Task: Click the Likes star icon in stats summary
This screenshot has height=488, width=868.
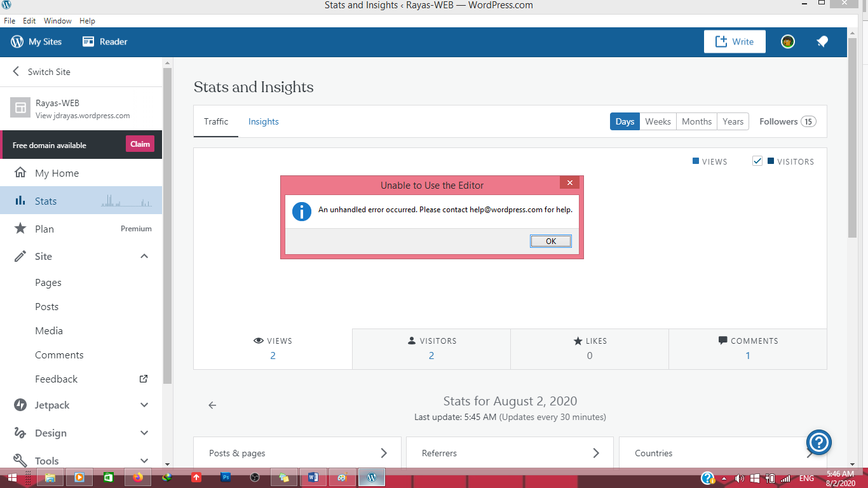Action: [578, 341]
